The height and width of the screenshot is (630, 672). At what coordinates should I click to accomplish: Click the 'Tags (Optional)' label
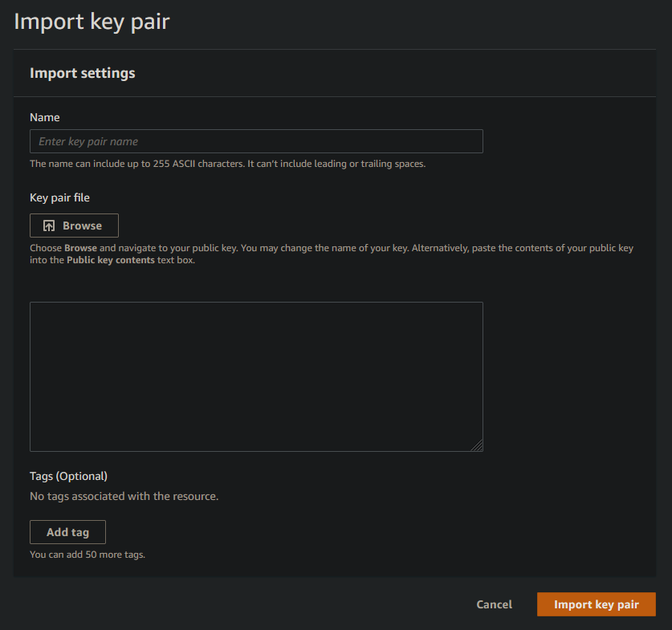tap(68, 476)
